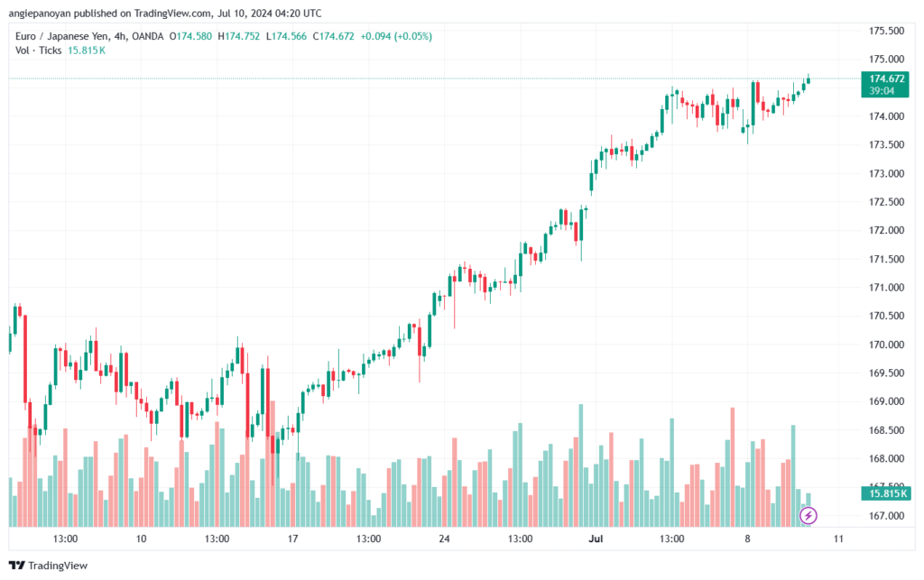Click the TradingView logo icon
Viewport: 924px width, 580px height.
tap(16, 566)
